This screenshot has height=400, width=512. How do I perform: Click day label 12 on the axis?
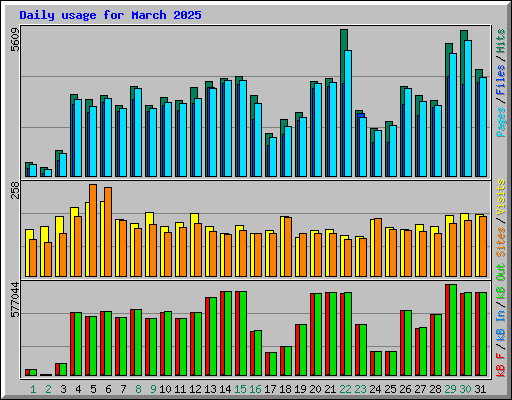click(195, 389)
